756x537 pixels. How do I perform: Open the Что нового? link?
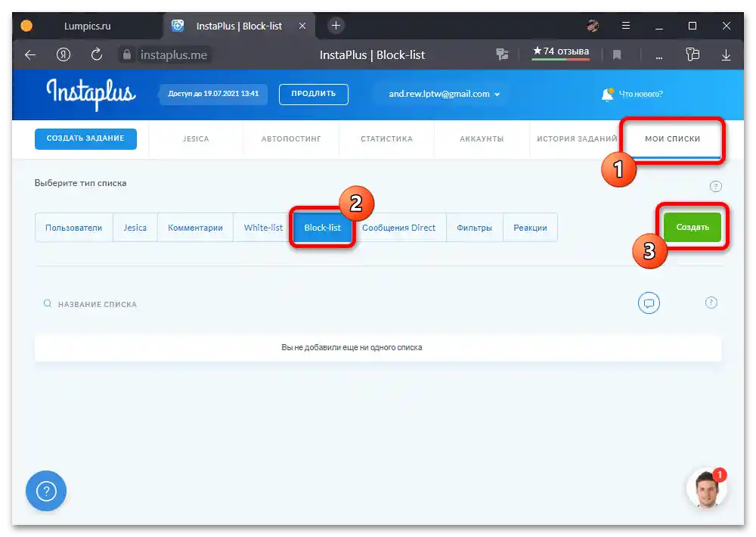pyautogui.click(x=641, y=94)
